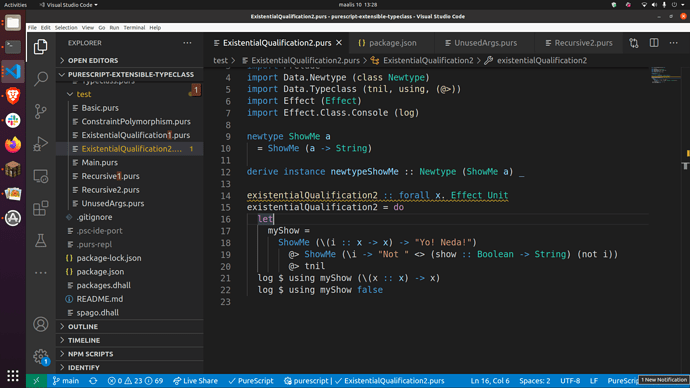
Task: Open the Search view icon
Action: pyautogui.click(x=40, y=79)
